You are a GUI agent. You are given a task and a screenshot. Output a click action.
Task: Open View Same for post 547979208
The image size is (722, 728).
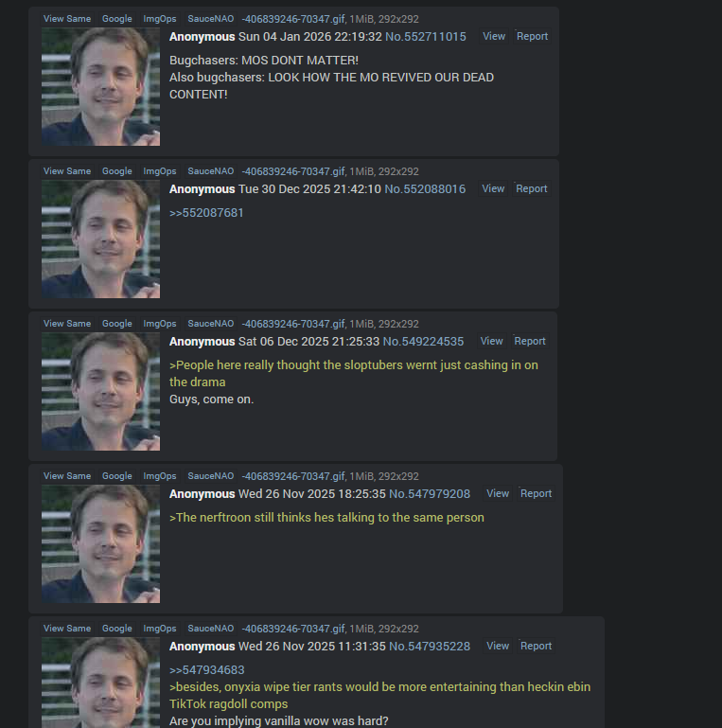(x=67, y=476)
